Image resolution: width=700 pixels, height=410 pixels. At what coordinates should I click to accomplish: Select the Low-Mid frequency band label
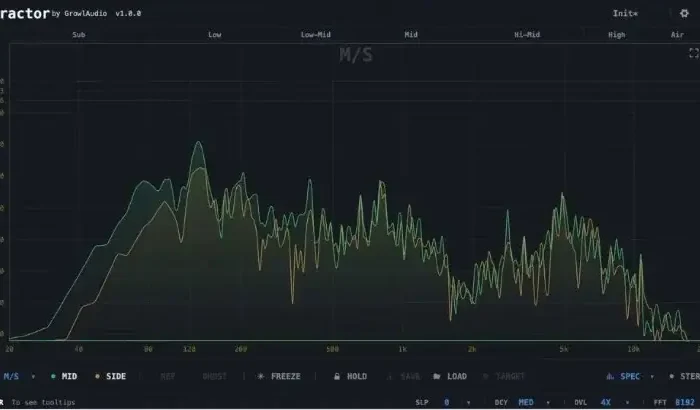[316, 35]
